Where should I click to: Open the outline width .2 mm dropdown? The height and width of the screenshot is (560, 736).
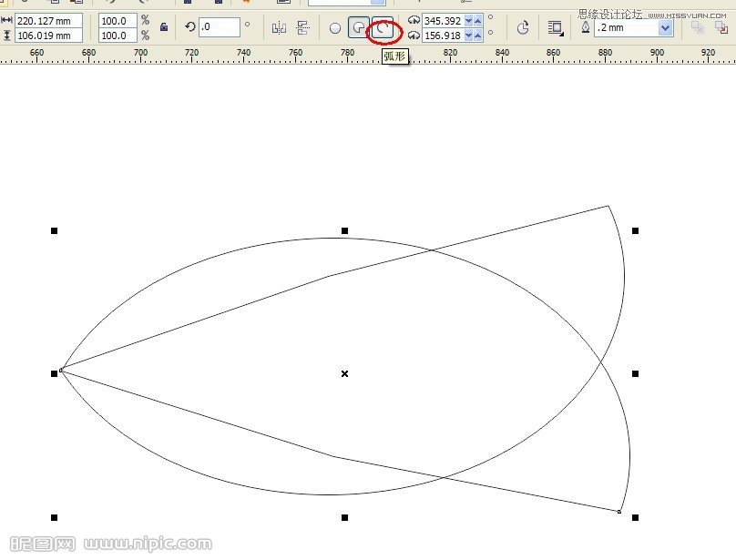(665, 28)
